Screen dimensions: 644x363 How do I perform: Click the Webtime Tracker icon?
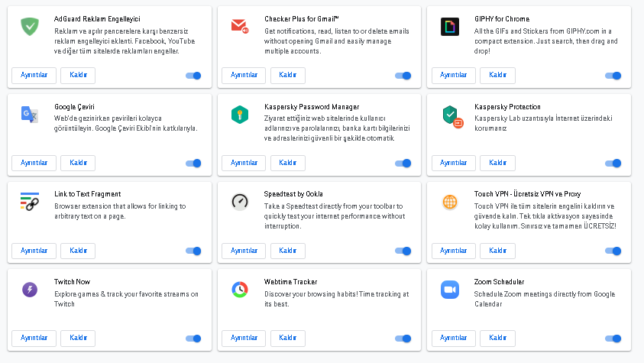tap(240, 290)
